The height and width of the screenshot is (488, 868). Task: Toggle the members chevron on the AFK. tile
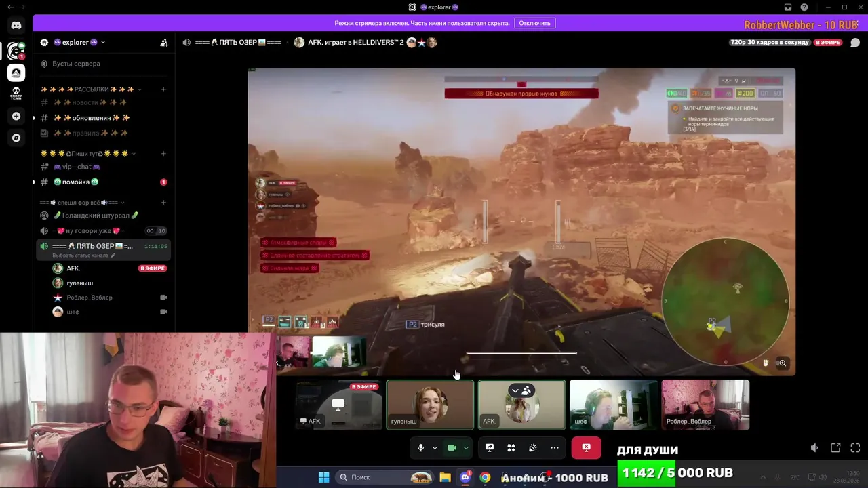coord(515,390)
